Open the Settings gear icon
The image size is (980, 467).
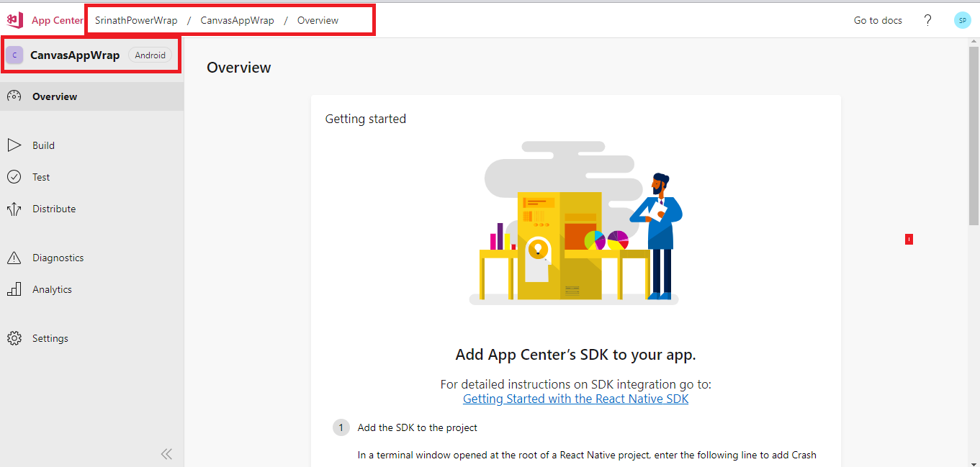pos(14,338)
